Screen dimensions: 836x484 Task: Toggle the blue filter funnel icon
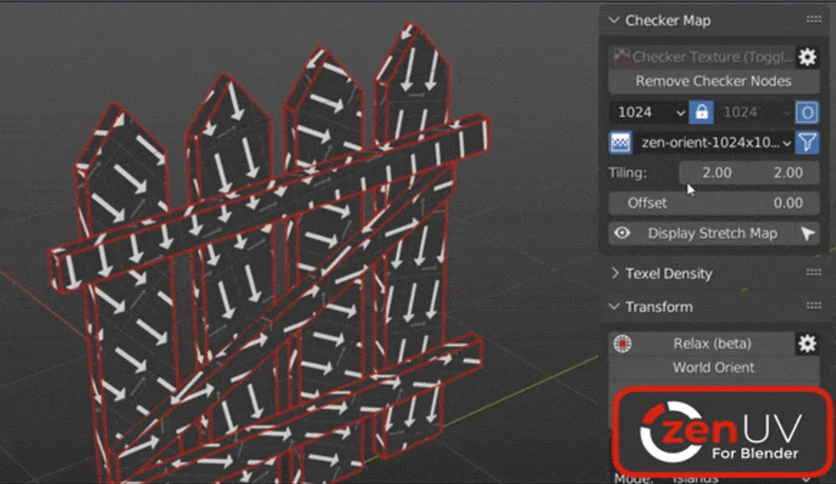pos(807,143)
